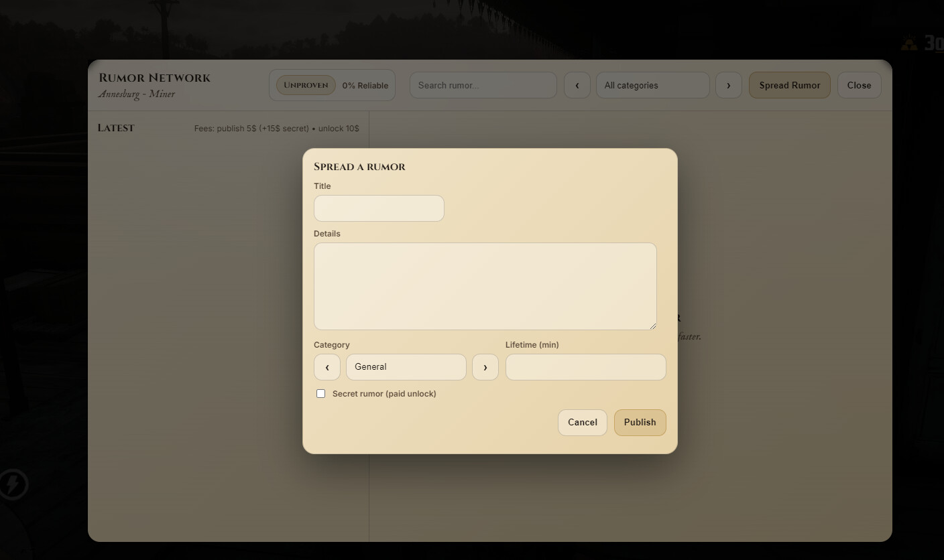Click the Search rumor field
Image resolution: width=944 pixels, height=560 pixels.
483,85
